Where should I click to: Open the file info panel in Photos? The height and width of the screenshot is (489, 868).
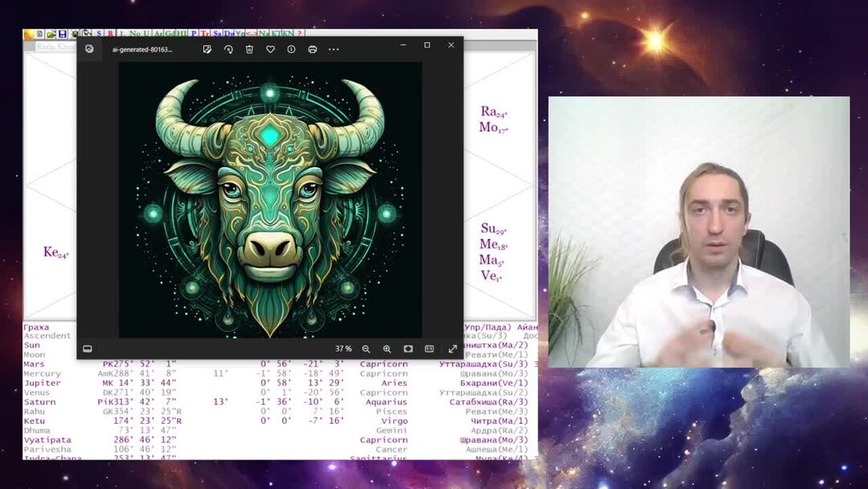coord(291,49)
